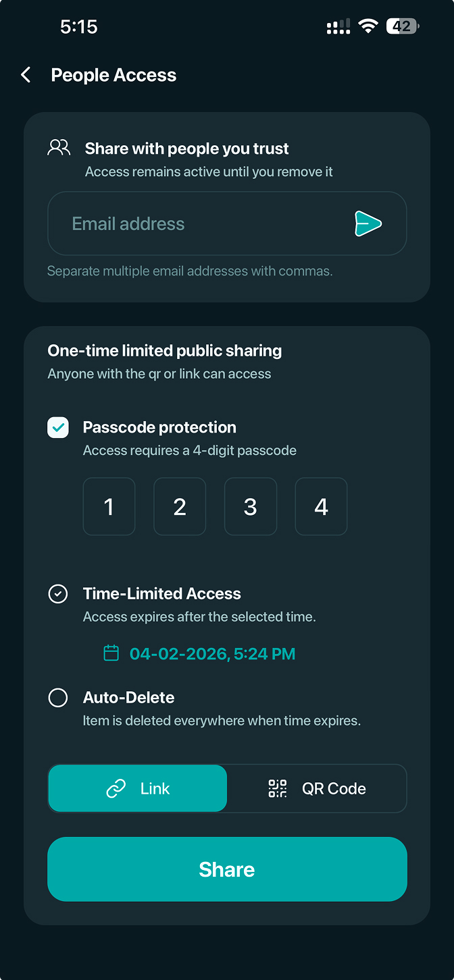Select the second passcode digit box
The image size is (454, 980).
pyautogui.click(x=180, y=507)
